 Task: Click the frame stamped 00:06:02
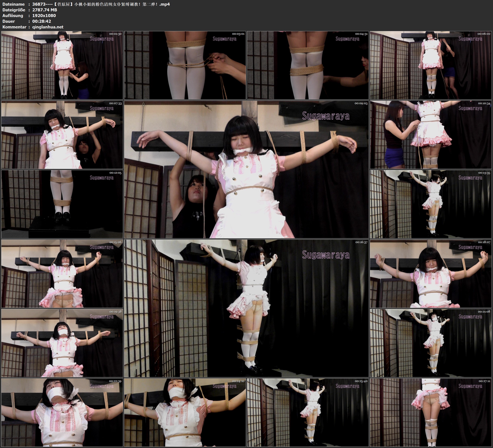431,65
